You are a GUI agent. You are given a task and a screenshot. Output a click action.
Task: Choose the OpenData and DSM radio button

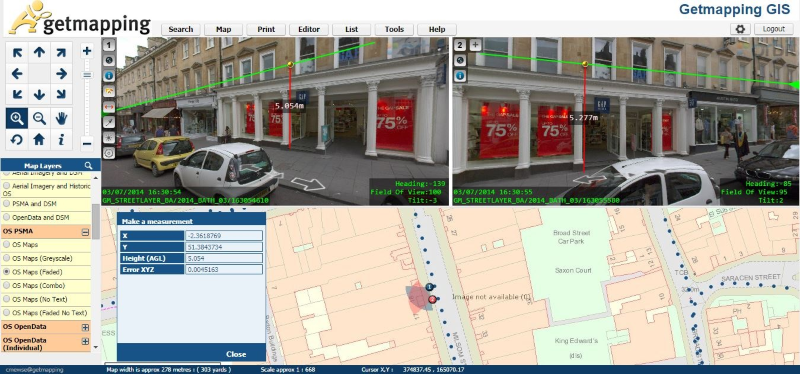coord(7,217)
